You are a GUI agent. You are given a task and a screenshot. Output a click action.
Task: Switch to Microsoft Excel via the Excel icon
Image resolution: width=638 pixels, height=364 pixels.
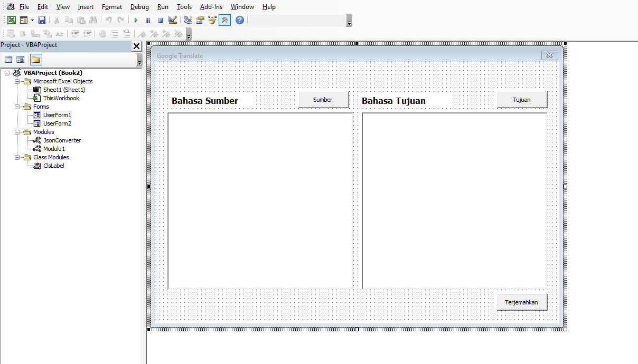[11, 20]
